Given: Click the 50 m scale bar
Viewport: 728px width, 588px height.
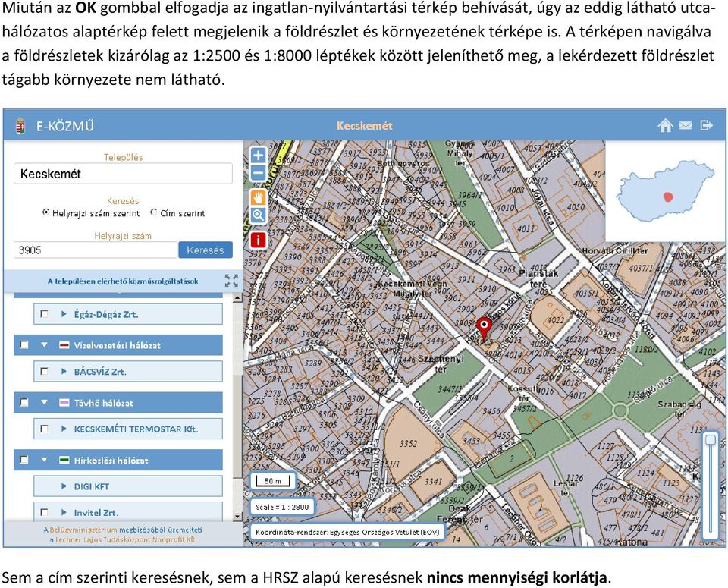Looking at the screenshot, I should (273, 481).
